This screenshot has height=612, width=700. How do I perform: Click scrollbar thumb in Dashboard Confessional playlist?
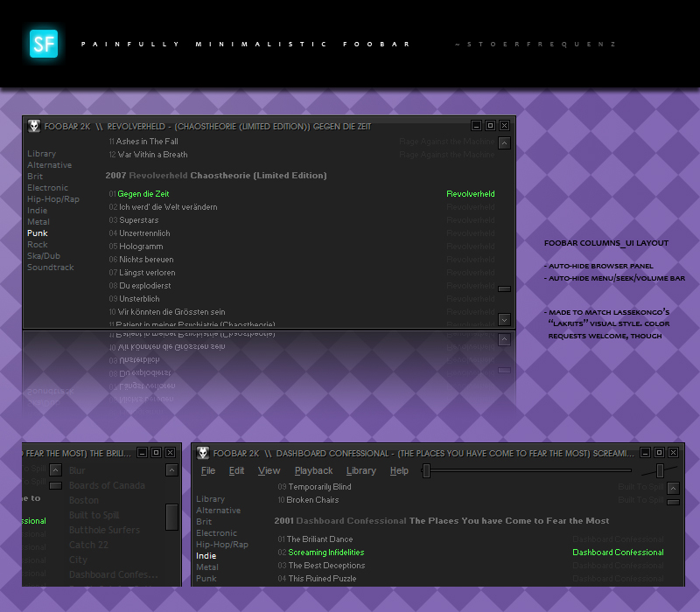[x=673, y=502]
